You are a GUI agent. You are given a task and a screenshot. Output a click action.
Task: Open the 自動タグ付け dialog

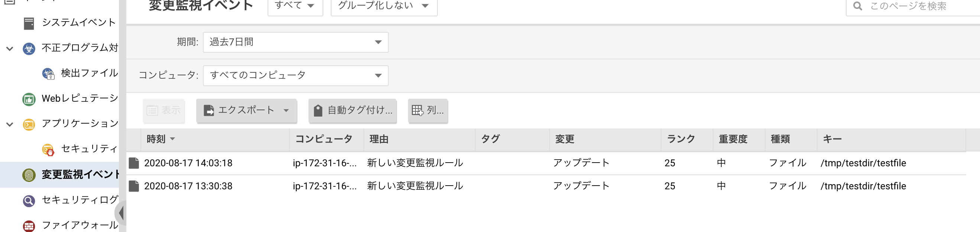352,111
